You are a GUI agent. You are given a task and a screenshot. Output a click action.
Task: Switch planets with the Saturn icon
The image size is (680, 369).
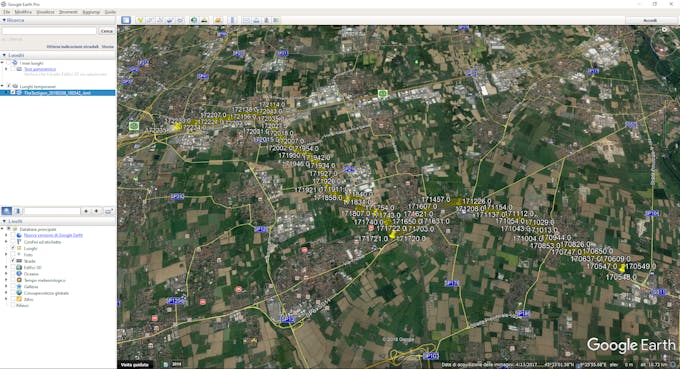pos(218,20)
